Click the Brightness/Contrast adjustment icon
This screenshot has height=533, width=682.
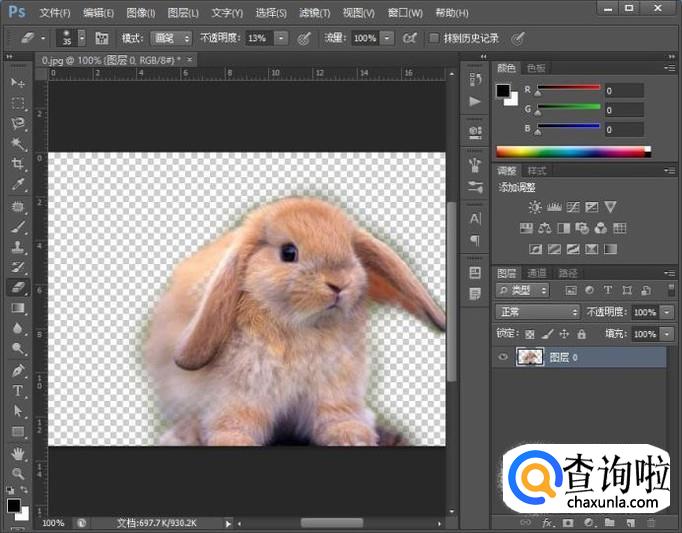pyautogui.click(x=535, y=207)
